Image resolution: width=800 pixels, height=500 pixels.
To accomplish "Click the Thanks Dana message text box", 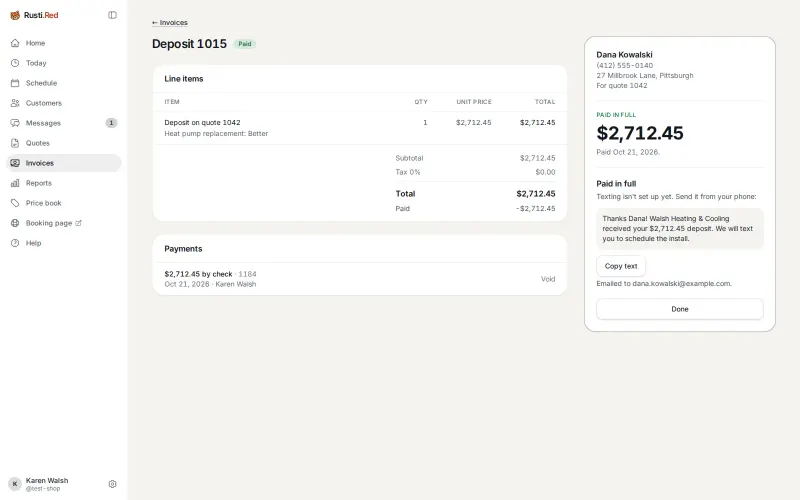I will point(680,229).
